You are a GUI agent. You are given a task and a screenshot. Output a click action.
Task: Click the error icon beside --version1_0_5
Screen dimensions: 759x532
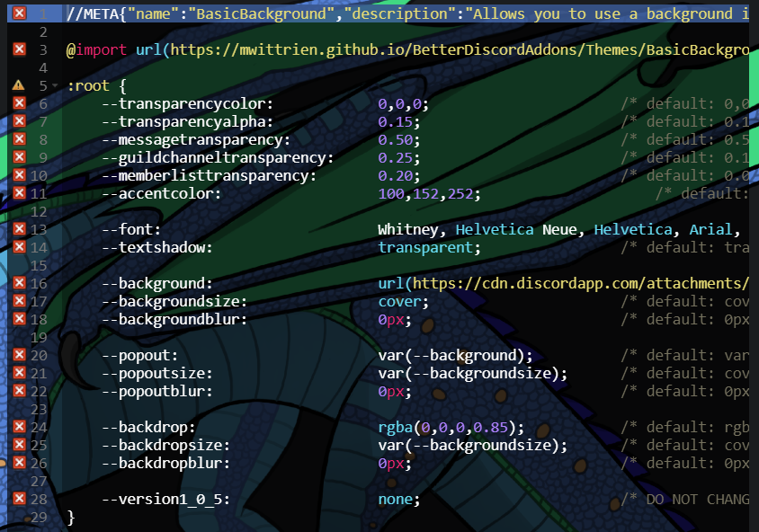[x=19, y=499]
